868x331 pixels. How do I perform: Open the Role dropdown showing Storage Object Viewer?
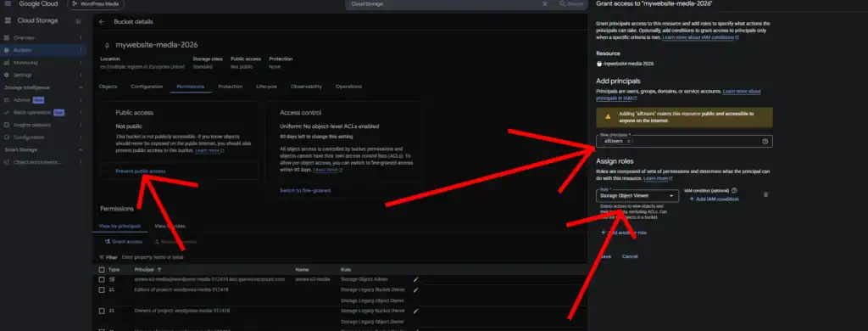(637, 196)
